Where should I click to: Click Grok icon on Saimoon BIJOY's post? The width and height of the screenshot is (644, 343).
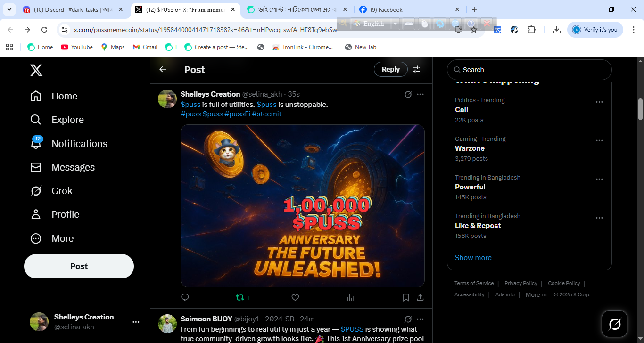408,319
